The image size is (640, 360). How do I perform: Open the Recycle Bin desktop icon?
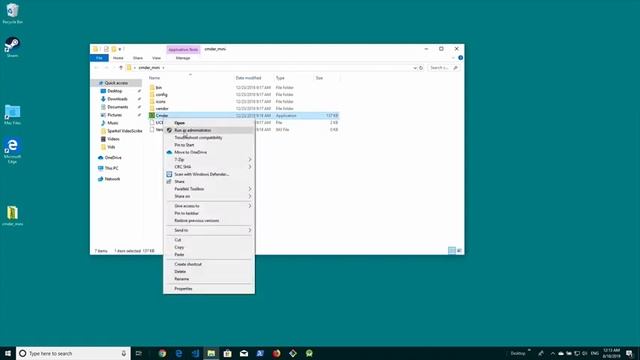point(12,13)
